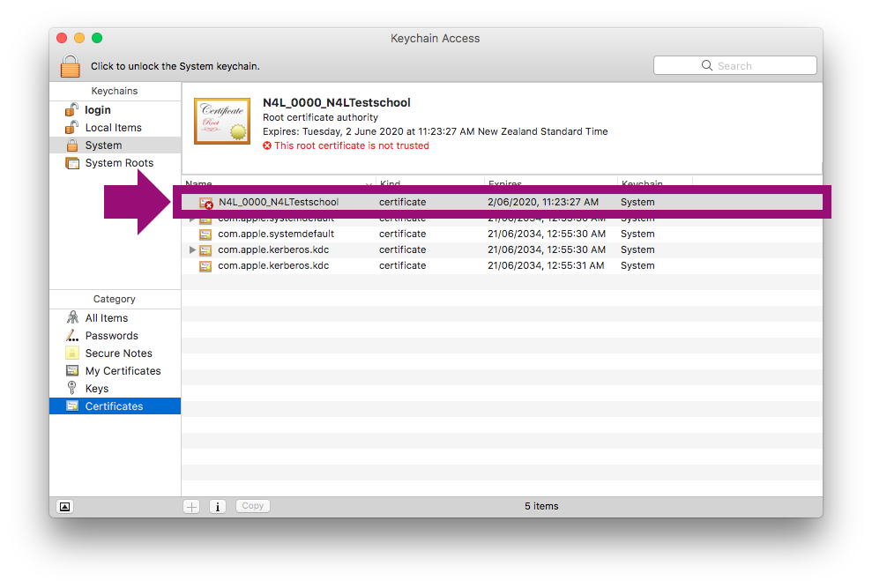Viewport: 872px width, 588px height.
Task: Sort list by Kind column header
Action: click(x=390, y=184)
